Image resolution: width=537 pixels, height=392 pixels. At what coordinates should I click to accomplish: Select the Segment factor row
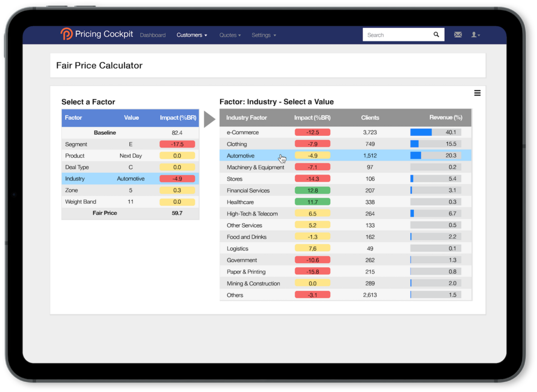click(x=130, y=144)
